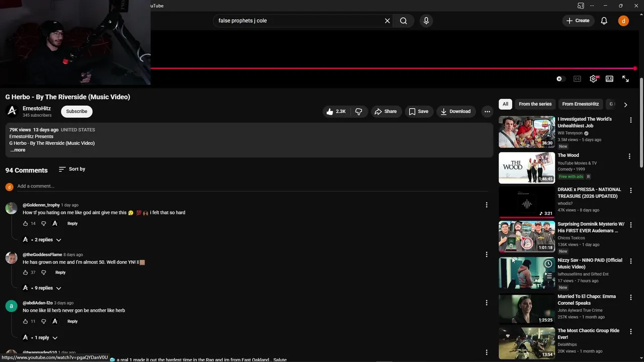
Task: Open ErnestoHitz channel avatar
Action: coord(12,111)
